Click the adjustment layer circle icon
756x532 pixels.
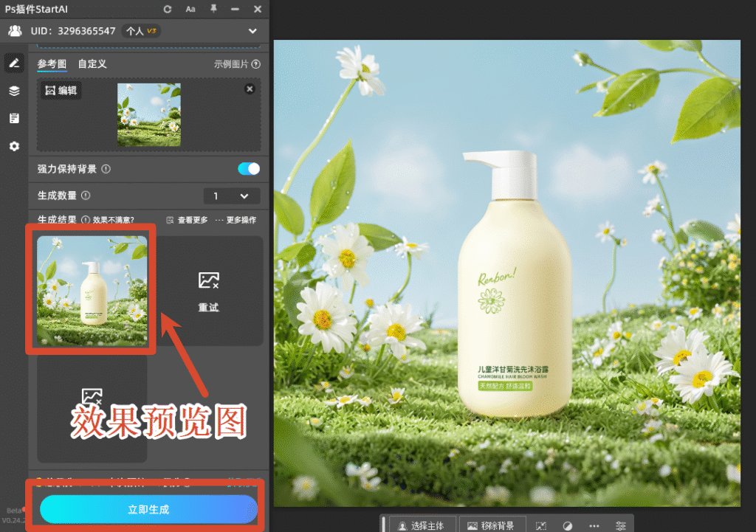pos(568,526)
